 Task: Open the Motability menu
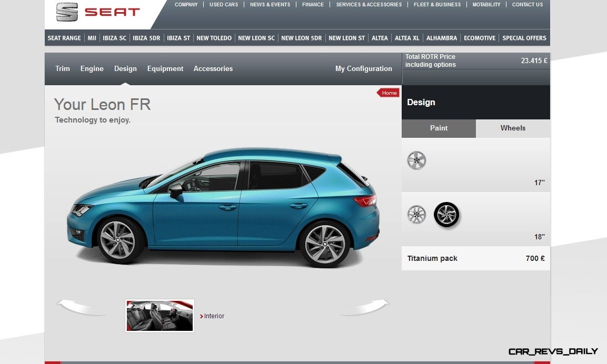[x=486, y=5]
